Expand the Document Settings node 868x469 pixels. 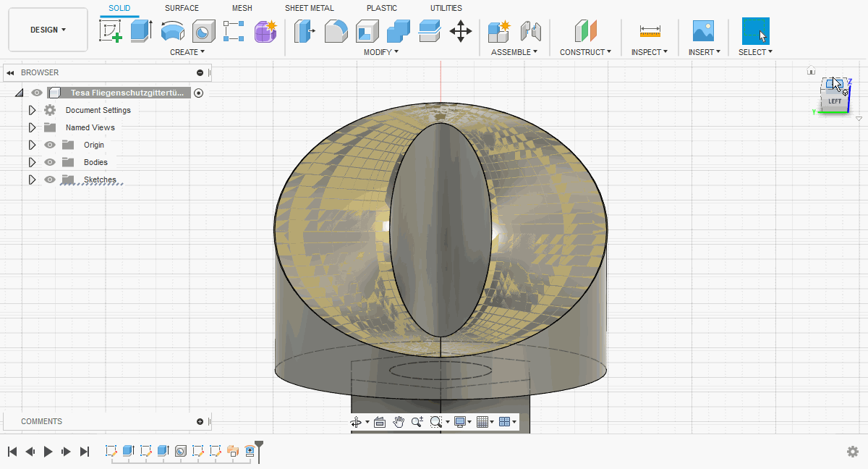pos(32,110)
